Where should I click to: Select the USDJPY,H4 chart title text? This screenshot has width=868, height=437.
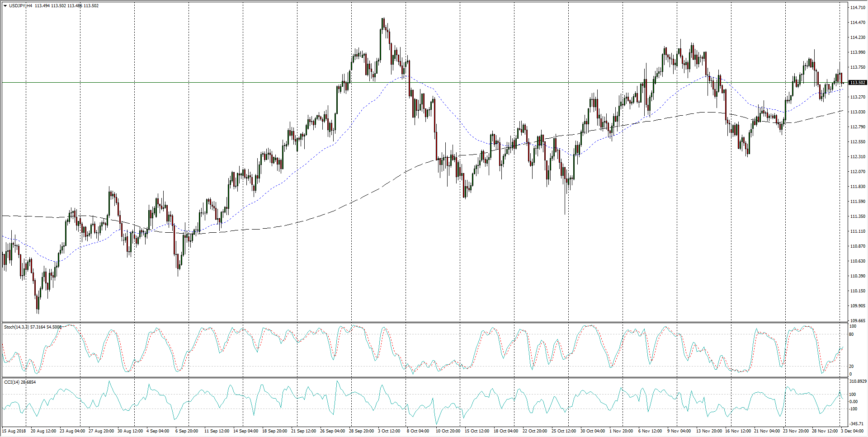[x=21, y=6]
